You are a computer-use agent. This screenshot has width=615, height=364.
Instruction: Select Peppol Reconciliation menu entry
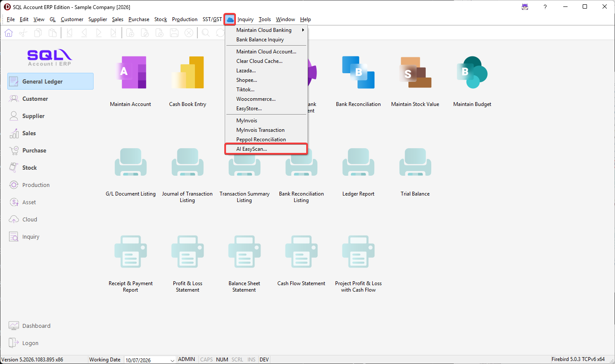[x=267, y=140]
